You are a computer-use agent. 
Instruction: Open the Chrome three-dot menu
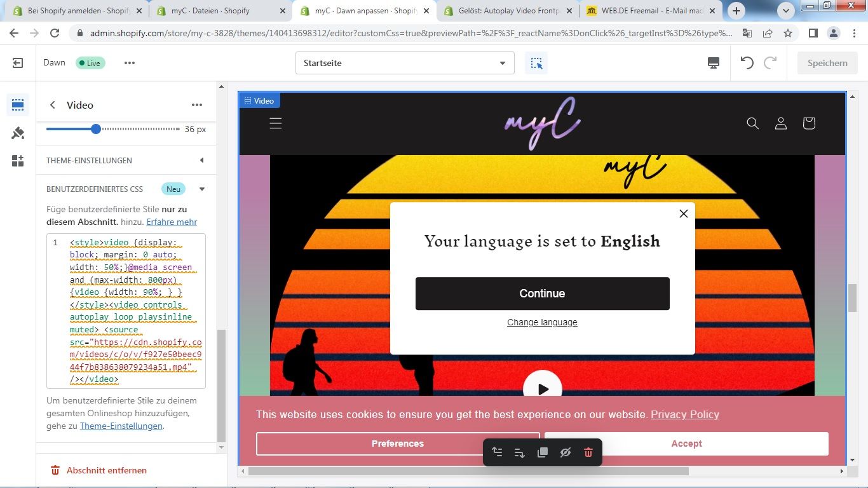853,34
